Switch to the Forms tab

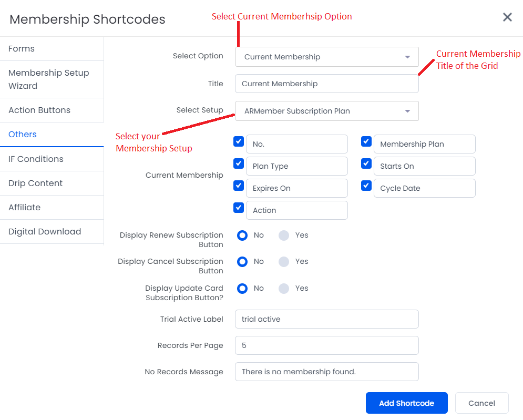tap(52, 49)
